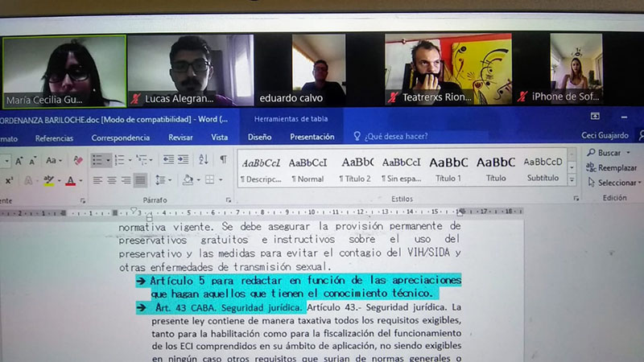Screen dimensions: 644x362
Task: Open ribbon display options icon
Action: 595,117
